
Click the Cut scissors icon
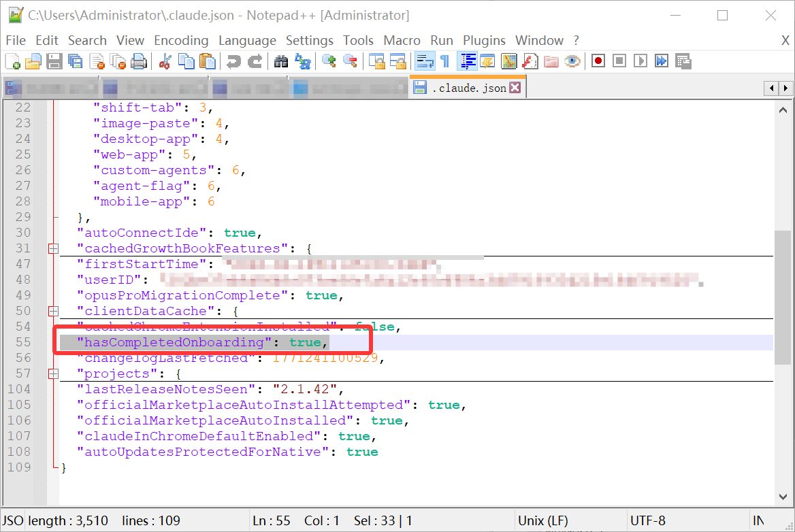click(x=164, y=61)
